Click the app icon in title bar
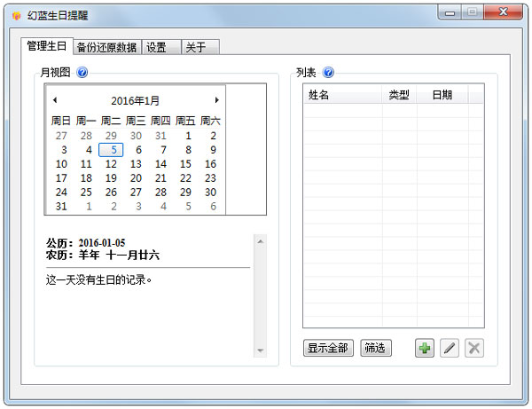 16,16
